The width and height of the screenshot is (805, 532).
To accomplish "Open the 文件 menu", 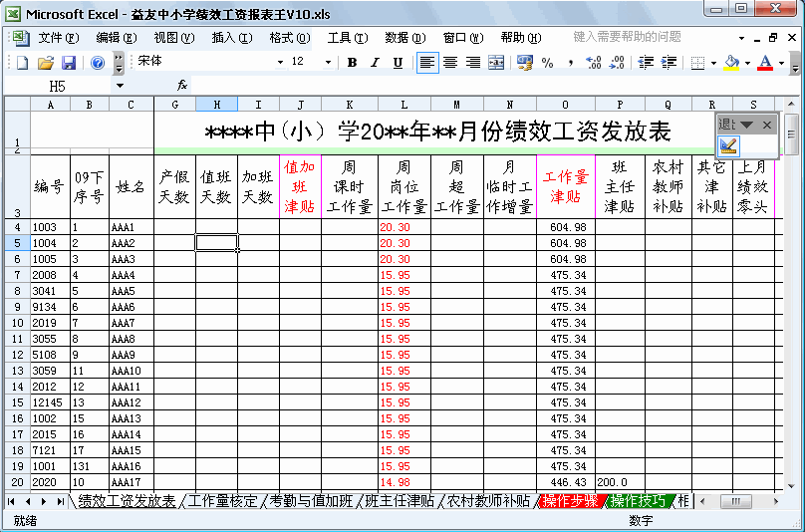I will tap(59, 38).
